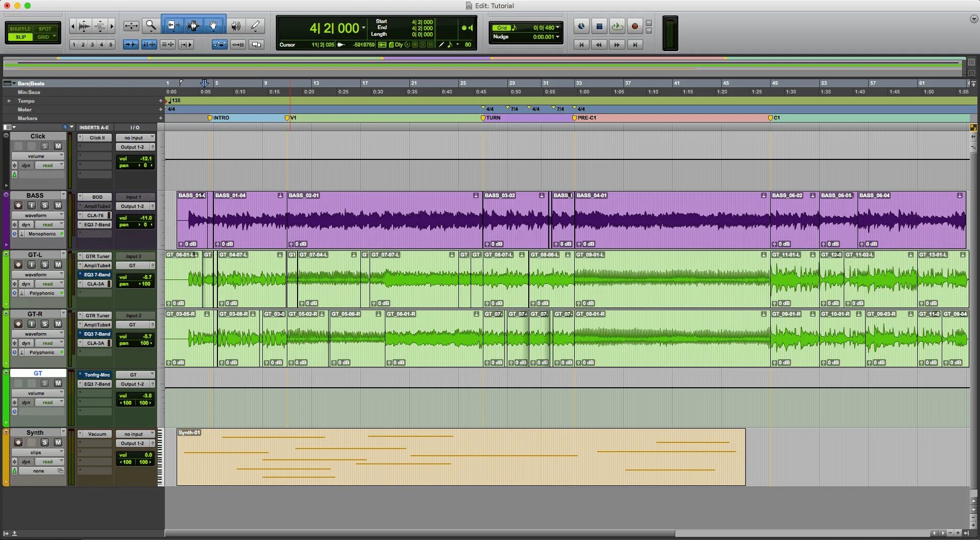Select the Zoomer (magnifier) tool
This screenshot has height=540, width=980.
coord(151,26)
